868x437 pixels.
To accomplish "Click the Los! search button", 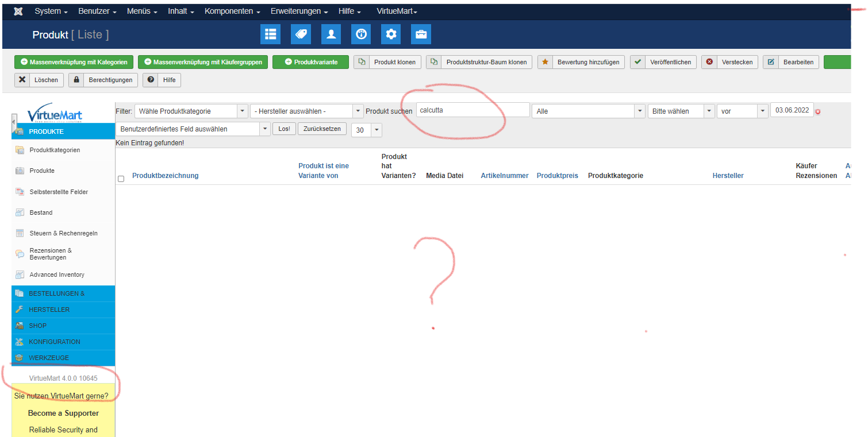I will (284, 129).
